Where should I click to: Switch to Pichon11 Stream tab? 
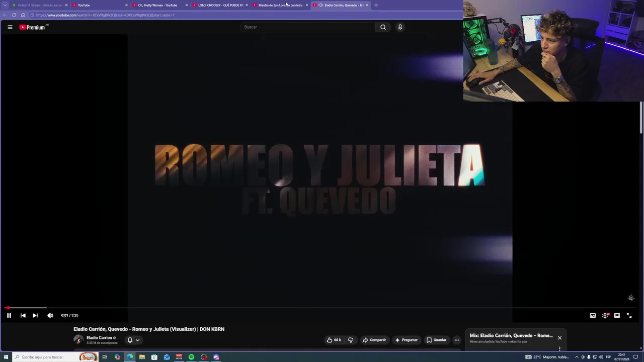click(x=40, y=5)
